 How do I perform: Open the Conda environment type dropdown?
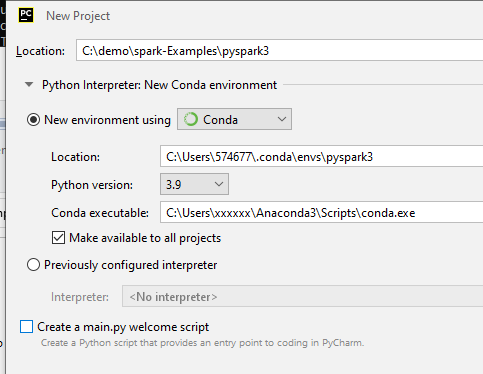[234, 119]
